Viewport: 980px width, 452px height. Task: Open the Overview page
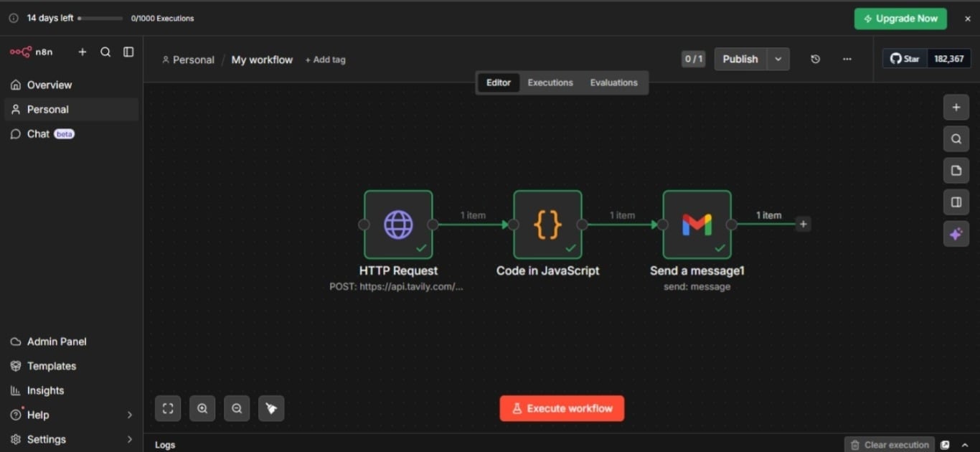coord(71,85)
